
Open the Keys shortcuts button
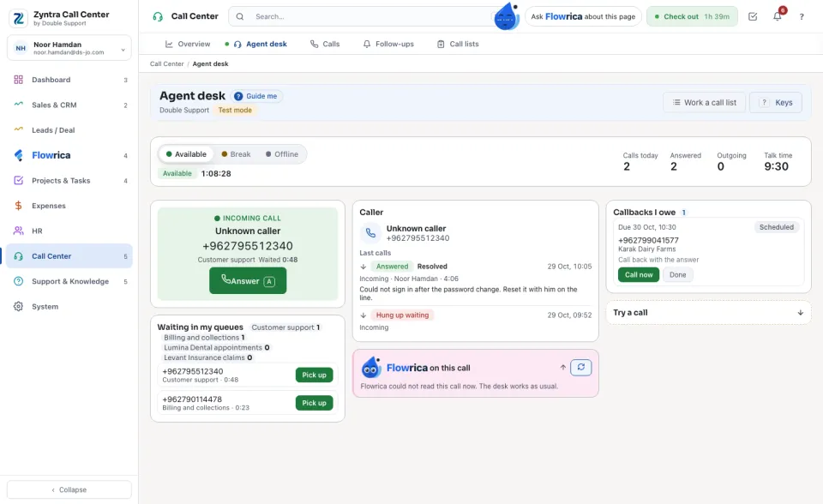(776, 102)
